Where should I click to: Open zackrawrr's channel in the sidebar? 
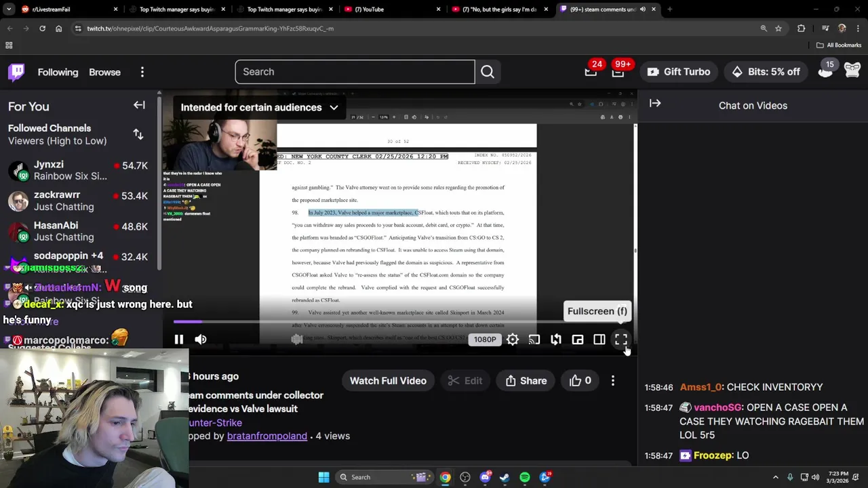pos(79,201)
